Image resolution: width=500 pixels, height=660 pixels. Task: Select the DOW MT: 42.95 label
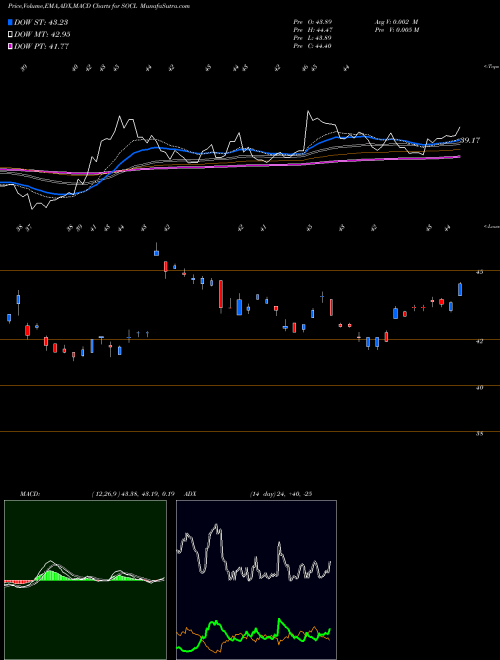pos(42,35)
